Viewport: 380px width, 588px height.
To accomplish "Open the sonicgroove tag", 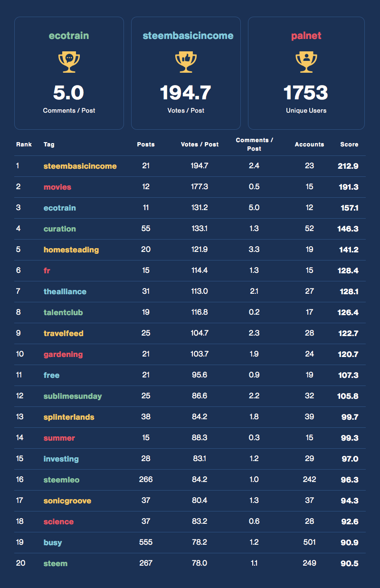I will click(x=67, y=501).
